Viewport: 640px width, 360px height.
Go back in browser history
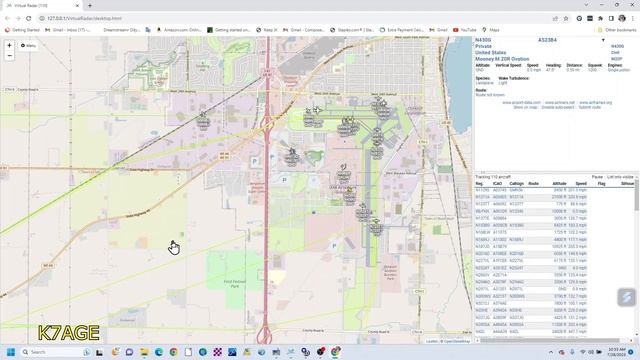point(7,18)
